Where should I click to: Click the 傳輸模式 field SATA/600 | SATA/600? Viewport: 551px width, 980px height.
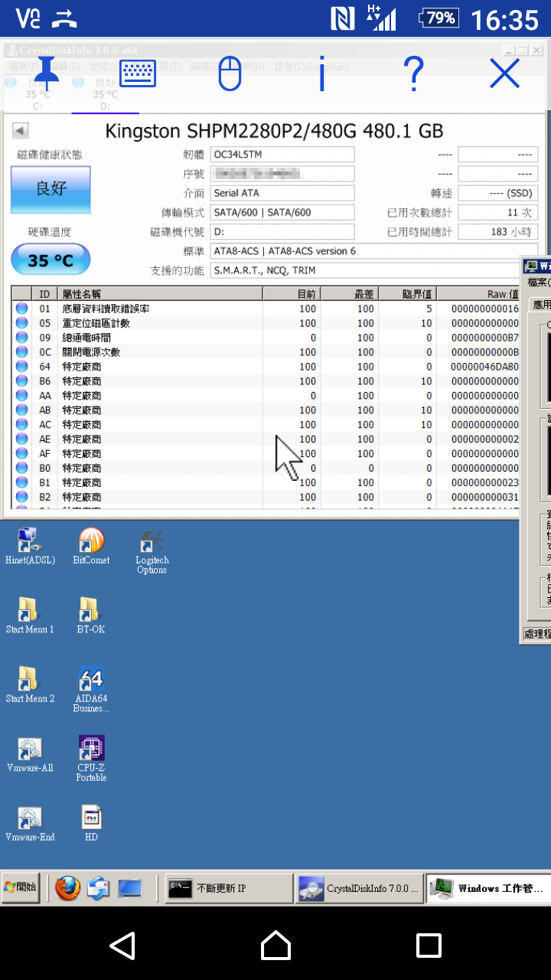(x=282, y=212)
